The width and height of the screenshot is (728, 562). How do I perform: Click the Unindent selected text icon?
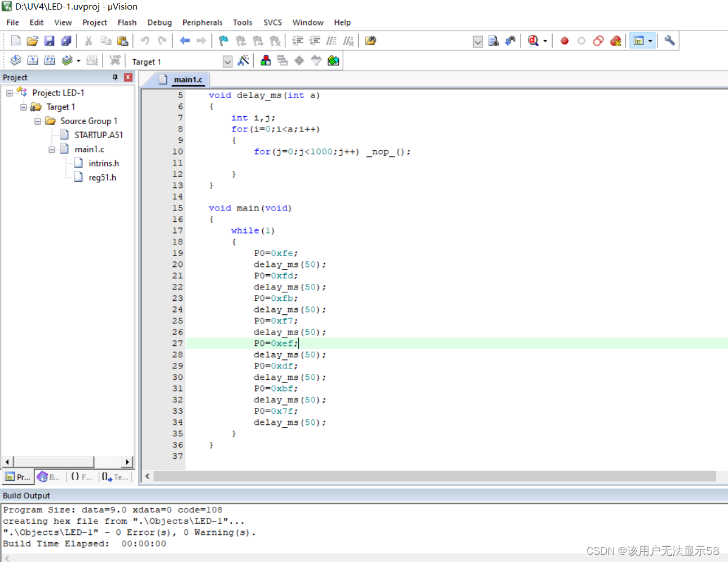315,41
